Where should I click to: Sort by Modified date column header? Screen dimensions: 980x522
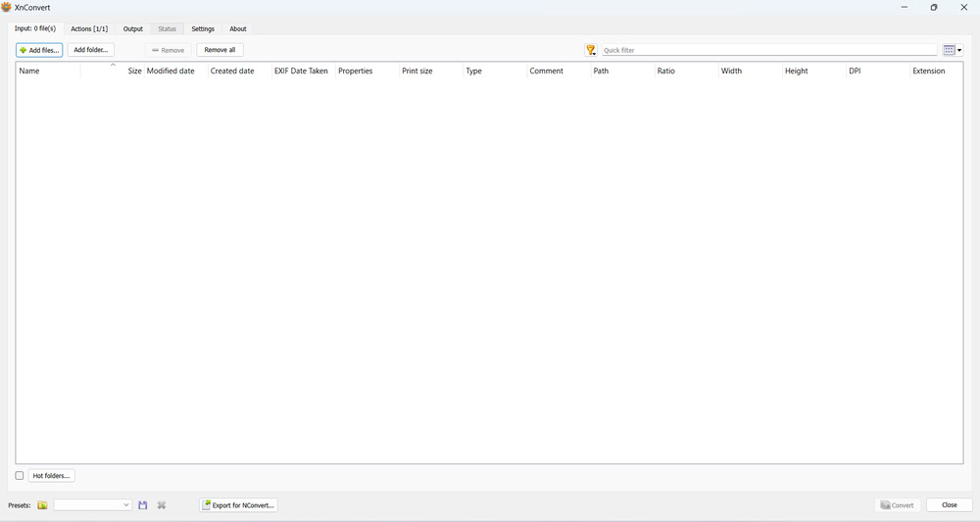[176, 71]
